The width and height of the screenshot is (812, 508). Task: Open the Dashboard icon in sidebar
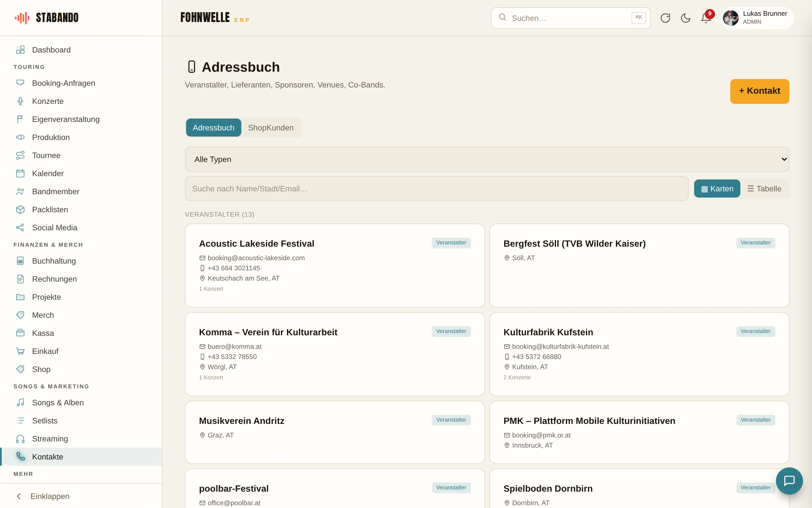point(20,50)
